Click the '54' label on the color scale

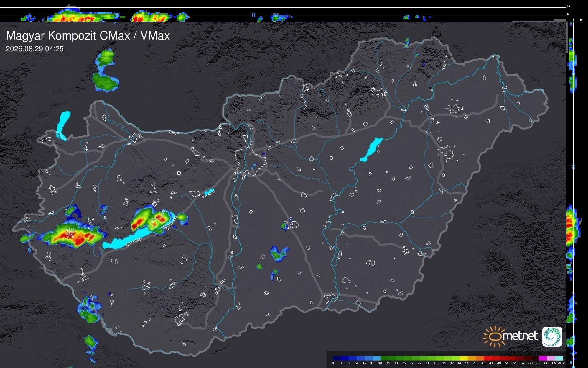(515, 363)
